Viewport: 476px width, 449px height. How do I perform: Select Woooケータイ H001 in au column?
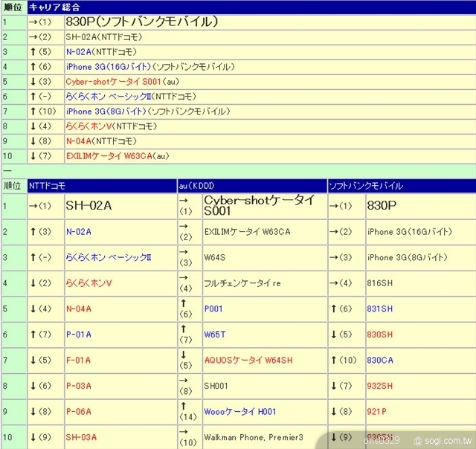(x=240, y=412)
